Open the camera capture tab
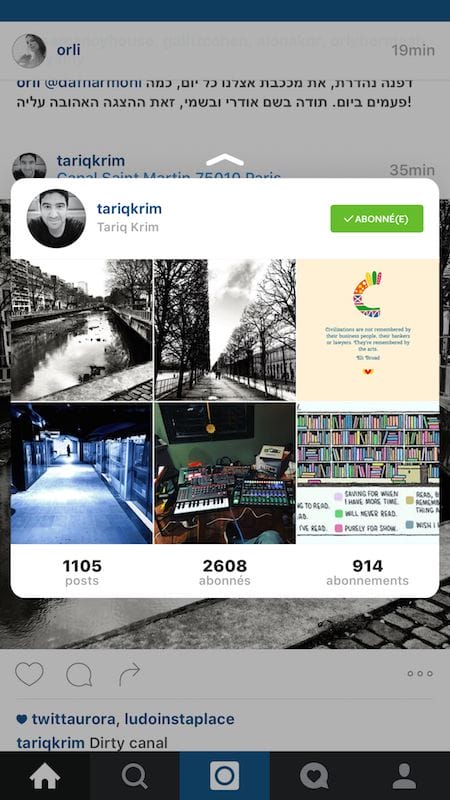Viewport: 450px width, 800px height. 224,776
